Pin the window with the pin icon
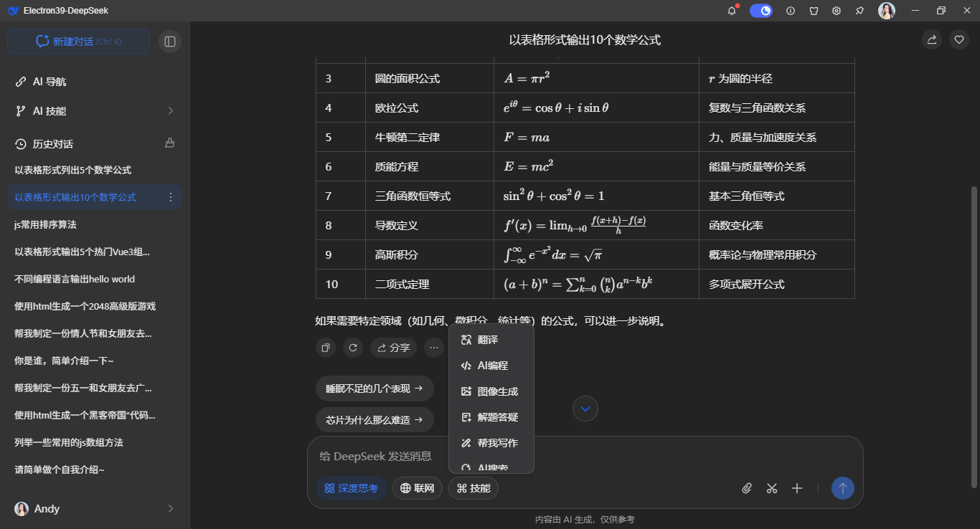 click(x=859, y=11)
